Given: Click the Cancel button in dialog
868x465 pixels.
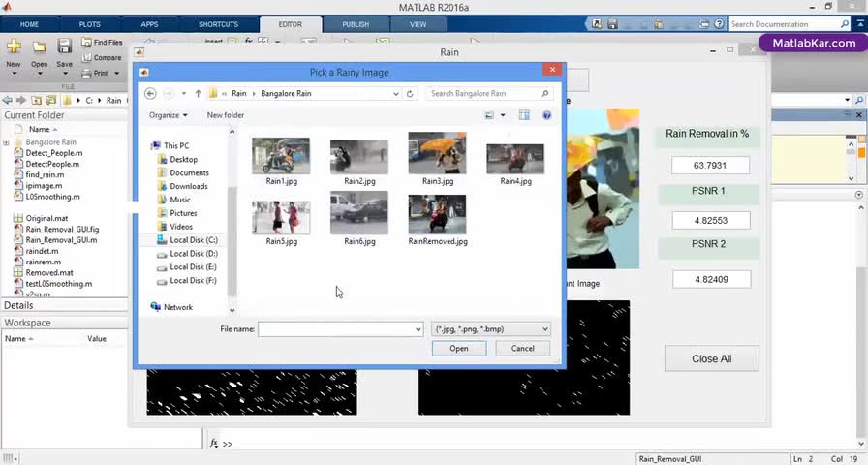Looking at the screenshot, I should pyautogui.click(x=522, y=348).
